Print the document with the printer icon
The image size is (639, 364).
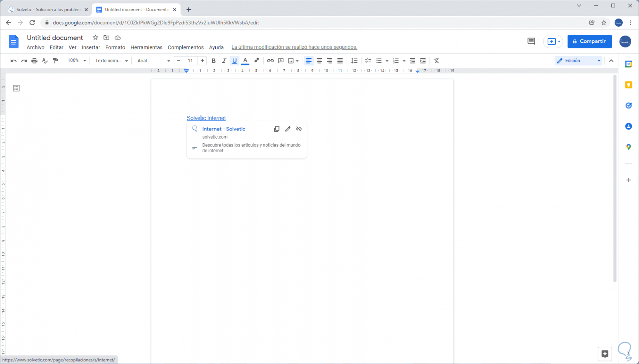[x=34, y=61]
